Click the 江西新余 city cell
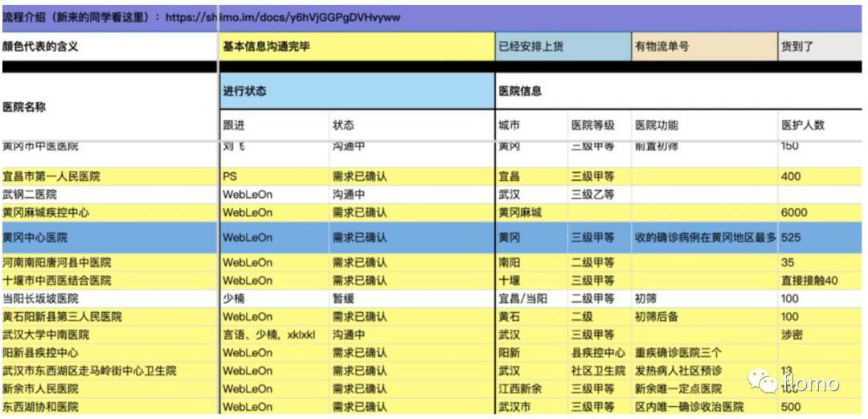868x419 pixels. (x=531, y=389)
